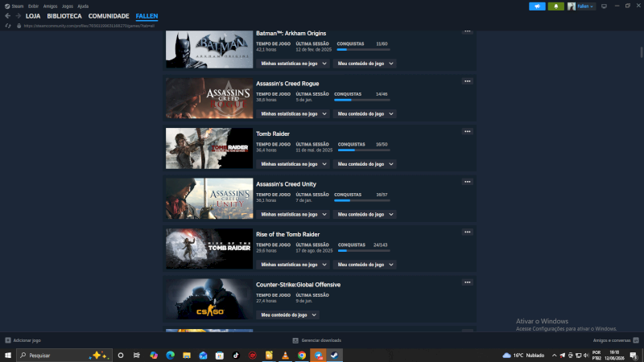Open the Fallen account dropdown
The width and height of the screenshot is (644, 362).
pyautogui.click(x=585, y=6)
